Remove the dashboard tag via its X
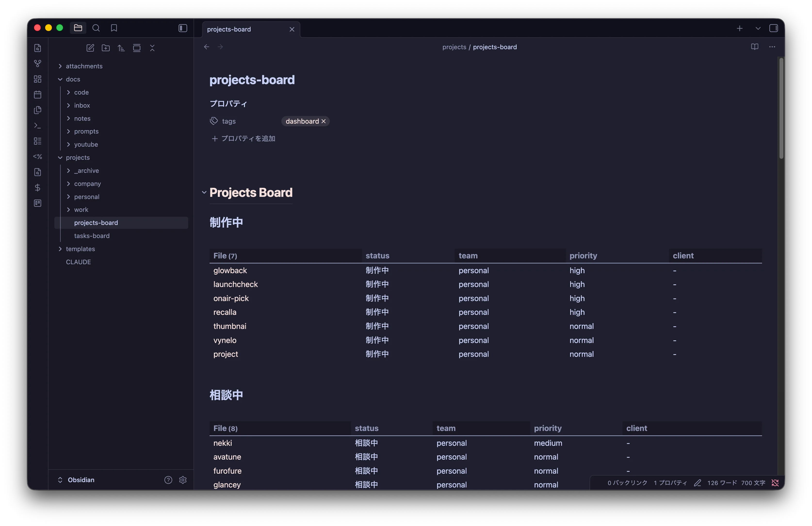The image size is (812, 526). 324,121
